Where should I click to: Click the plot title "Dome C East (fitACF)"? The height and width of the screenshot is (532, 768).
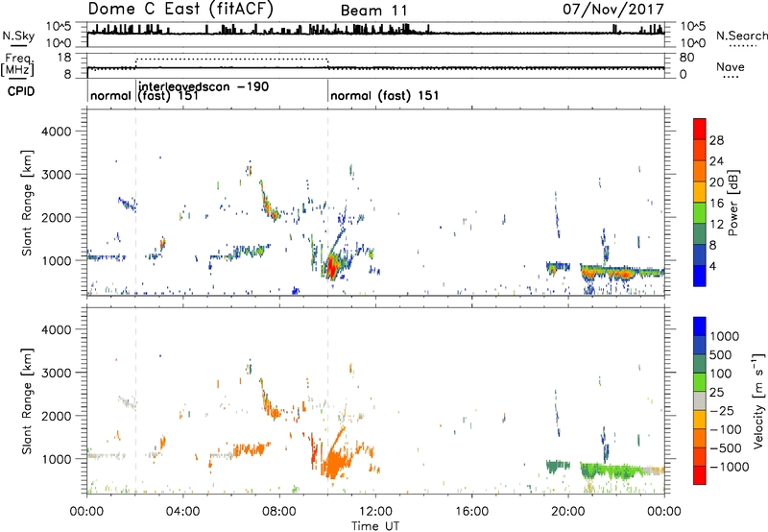tap(180, 9)
